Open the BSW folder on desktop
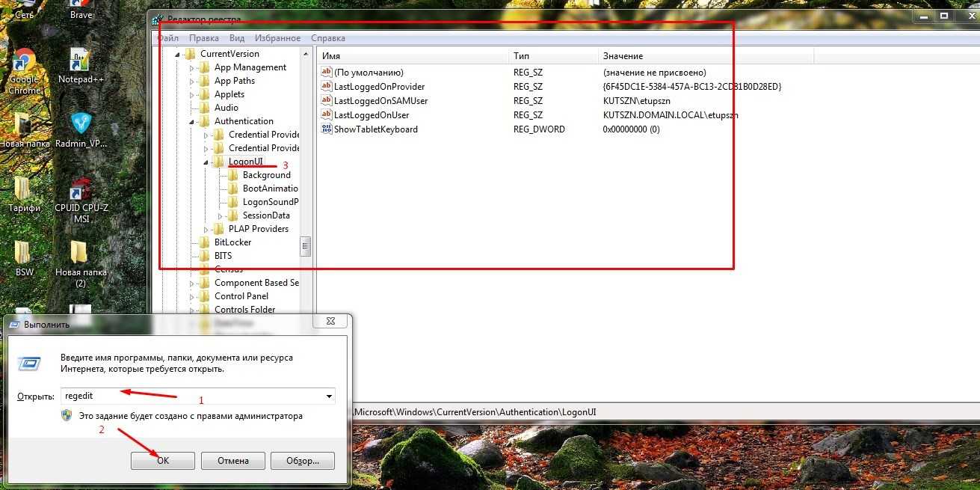 tap(24, 254)
